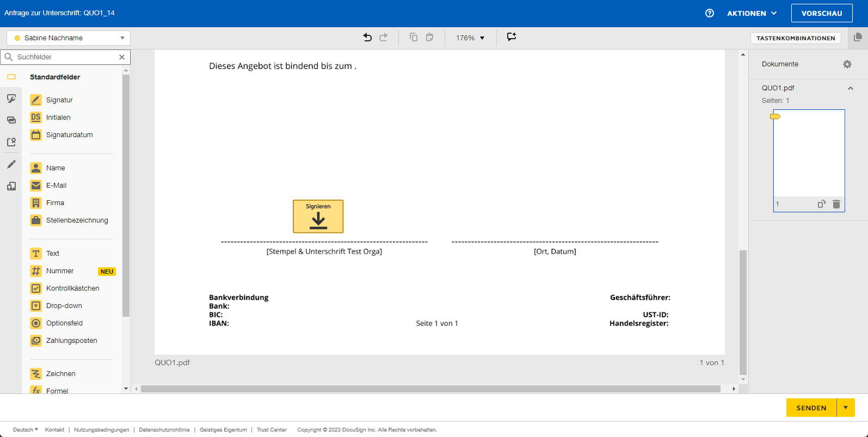Click in the Suchfelder search box
Screen dimensions: 868x437
point(65,57)
